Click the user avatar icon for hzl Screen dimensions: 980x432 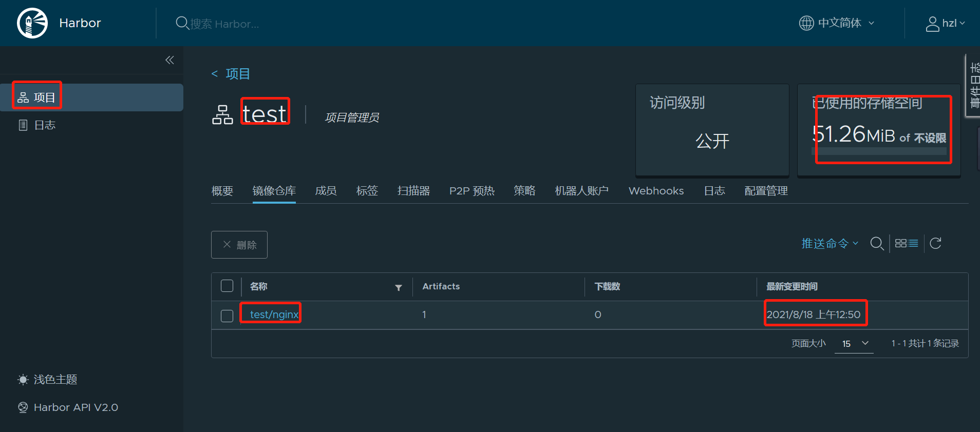click(x=932, y=24)
